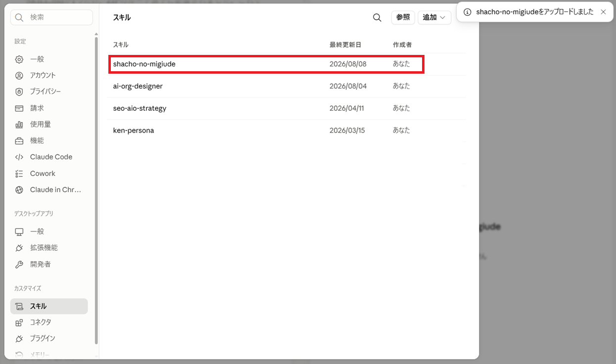This screenshot has width=616, height=364.
Task: Click the 最終更新日 column header
Action: click(345, 45)
